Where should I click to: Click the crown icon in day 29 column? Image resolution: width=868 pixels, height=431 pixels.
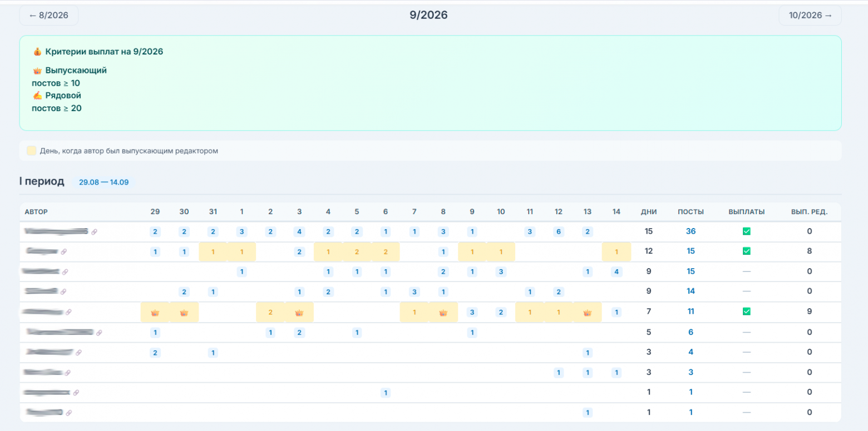click(x=155, y=313)
